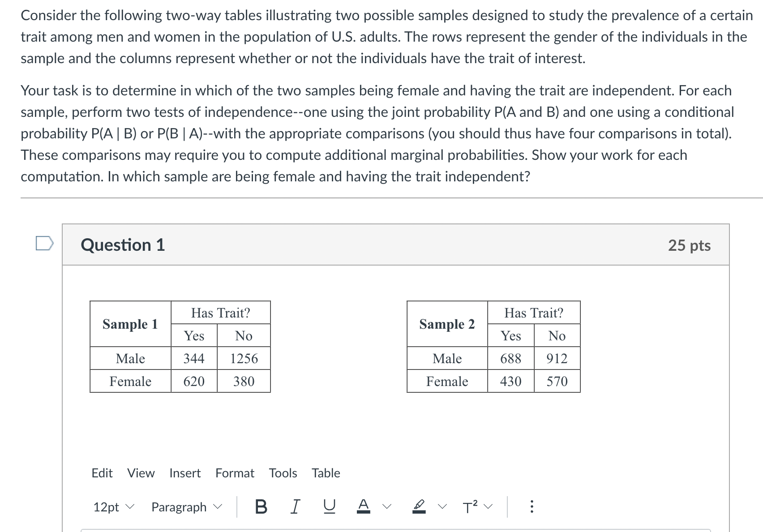Expand the superscript options chevron
The image size is (763, 532).
[x=488, y=506]
